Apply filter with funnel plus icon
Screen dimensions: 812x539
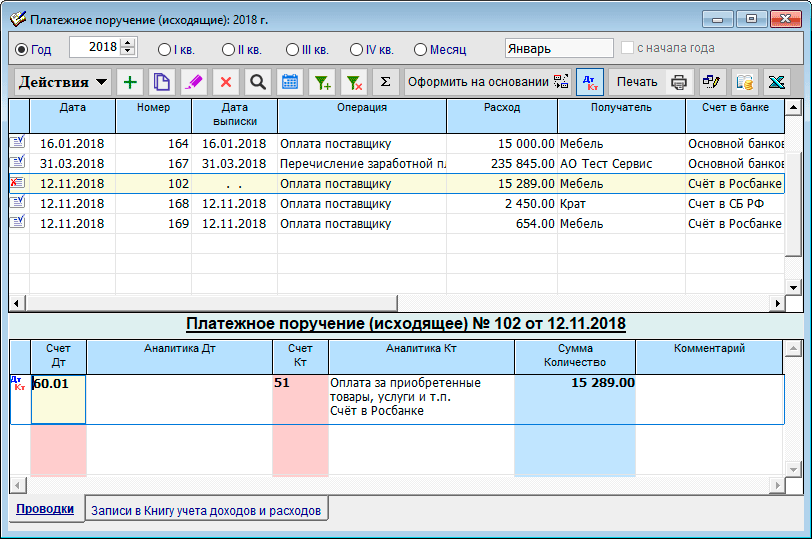click(322, 82)
